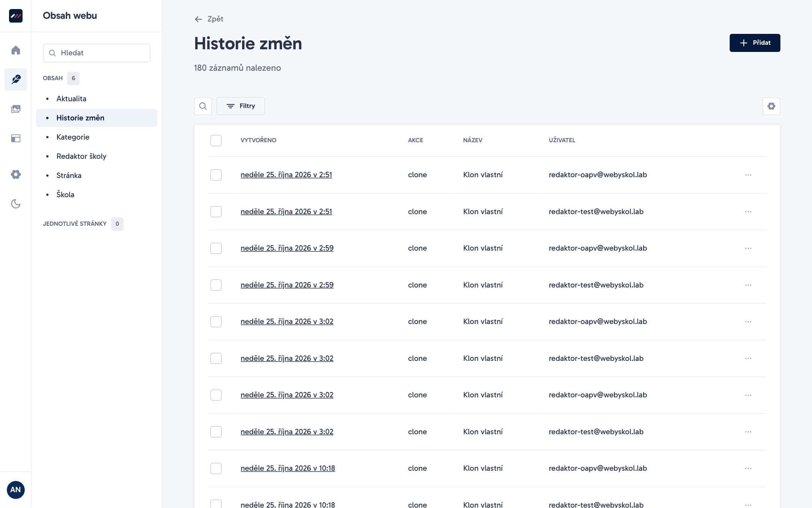
Task: Open the layout builder icon
Action: click(16, 138)
